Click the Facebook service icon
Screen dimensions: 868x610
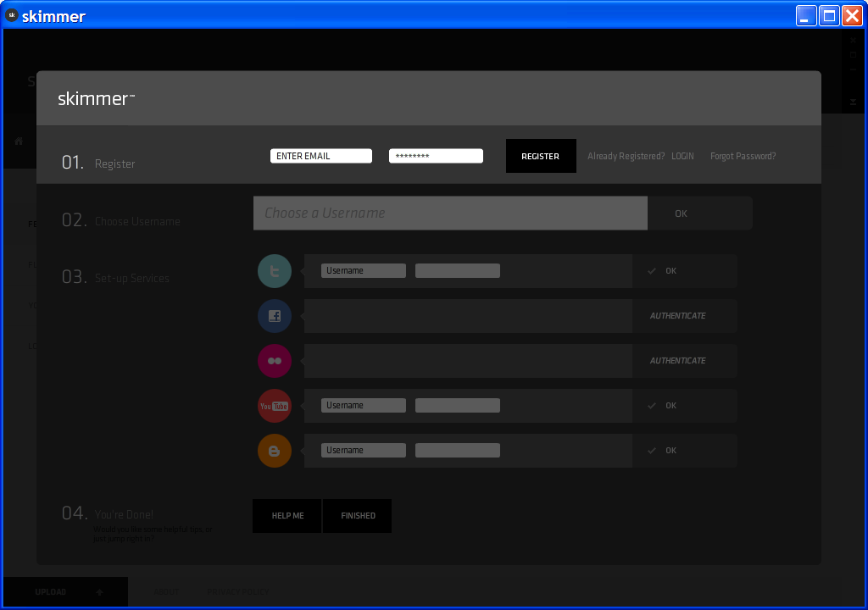(275, 316)
